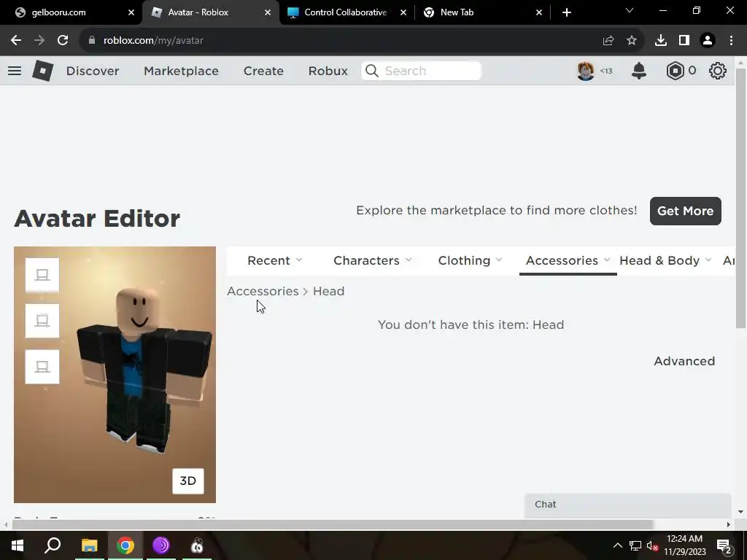This screenshot has height=560, width=747.
Task: Open the user avatar profile icon
Action: tap(586, 71)
